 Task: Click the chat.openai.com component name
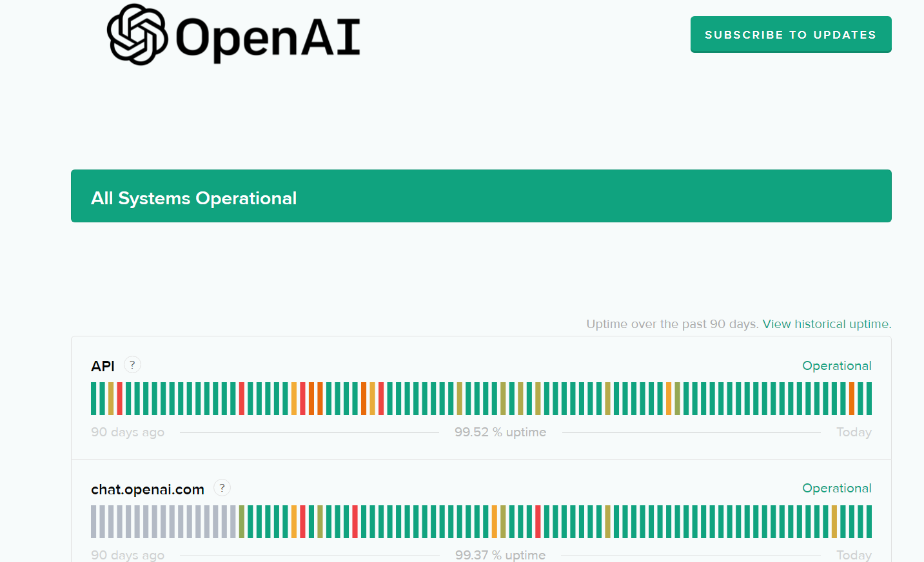coord(148,490)
